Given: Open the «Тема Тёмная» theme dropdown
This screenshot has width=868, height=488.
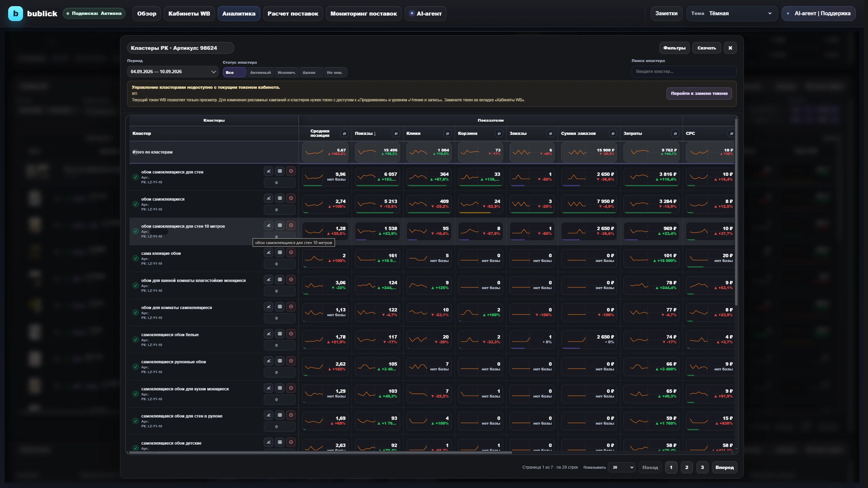Looking at the screenshot, I should point(732,14).
